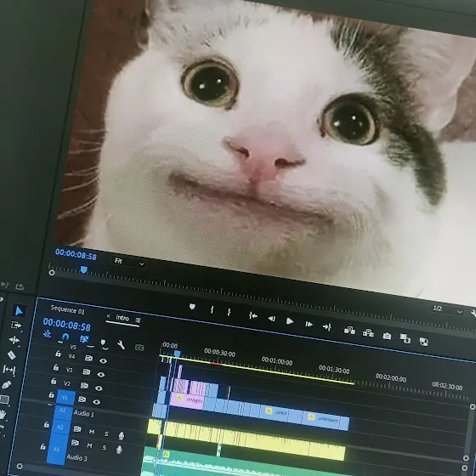Toggle A3 track targeting
Screen dimensions: 476x476
57,449
